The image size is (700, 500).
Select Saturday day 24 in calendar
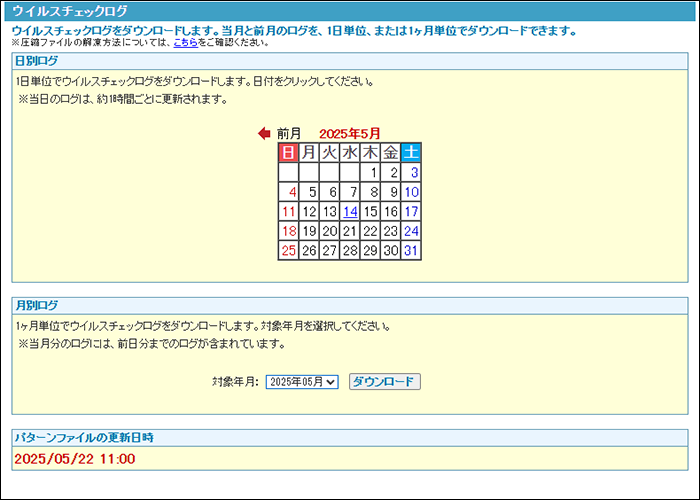pos(411,231)
